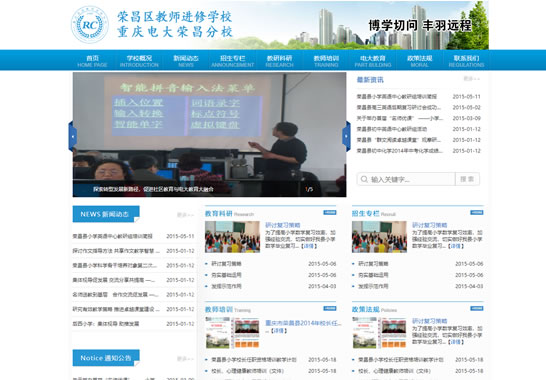546x380 pixels.
Task: Open first latest-news item dated 2015-05-11
Action: (397, 96)
